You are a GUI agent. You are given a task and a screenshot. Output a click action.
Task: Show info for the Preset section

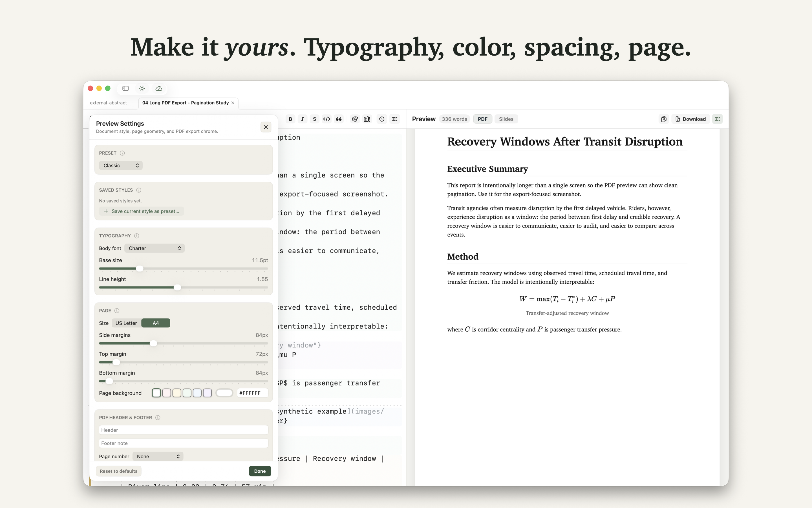click(x=122, y=153)
